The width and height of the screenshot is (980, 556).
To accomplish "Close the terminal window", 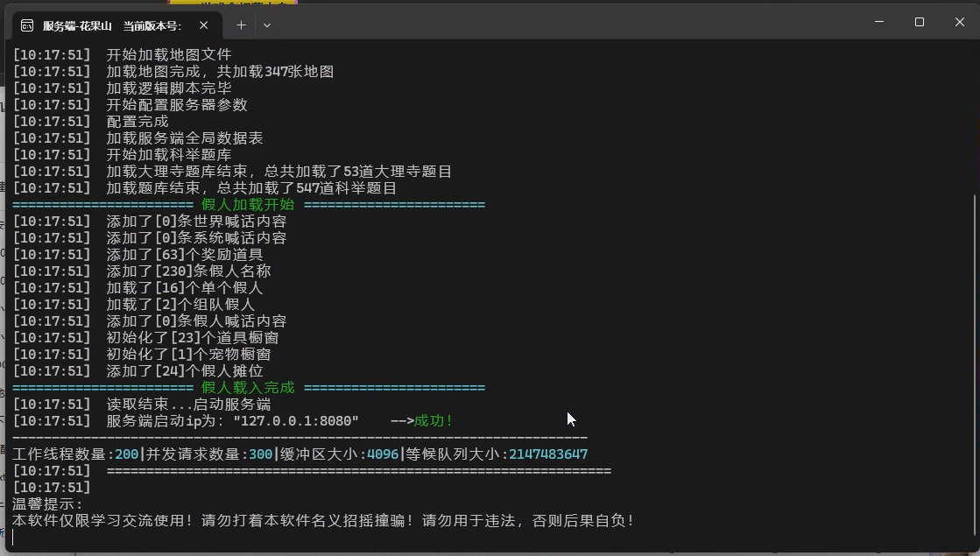I will pos(959,22).
